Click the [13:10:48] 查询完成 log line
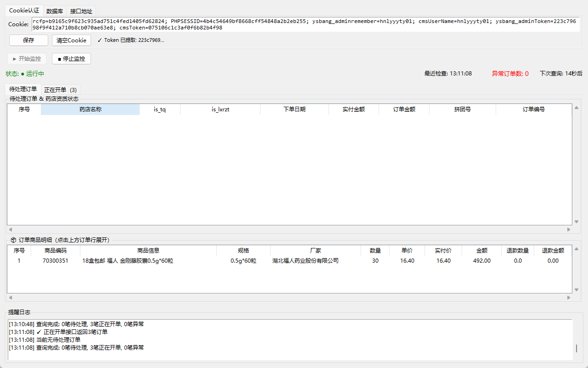The image size is (588, 368). (x=76, y=324)
